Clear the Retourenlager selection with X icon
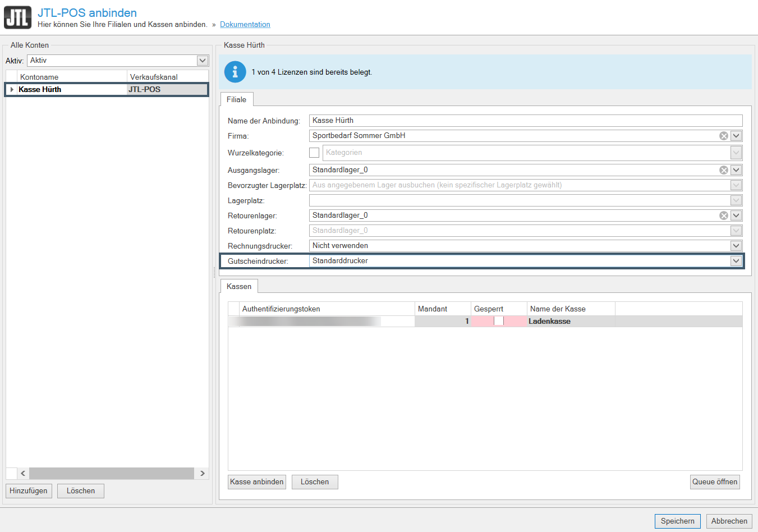The width and height of the screenshot is (758, 532). tap(724, 215)
